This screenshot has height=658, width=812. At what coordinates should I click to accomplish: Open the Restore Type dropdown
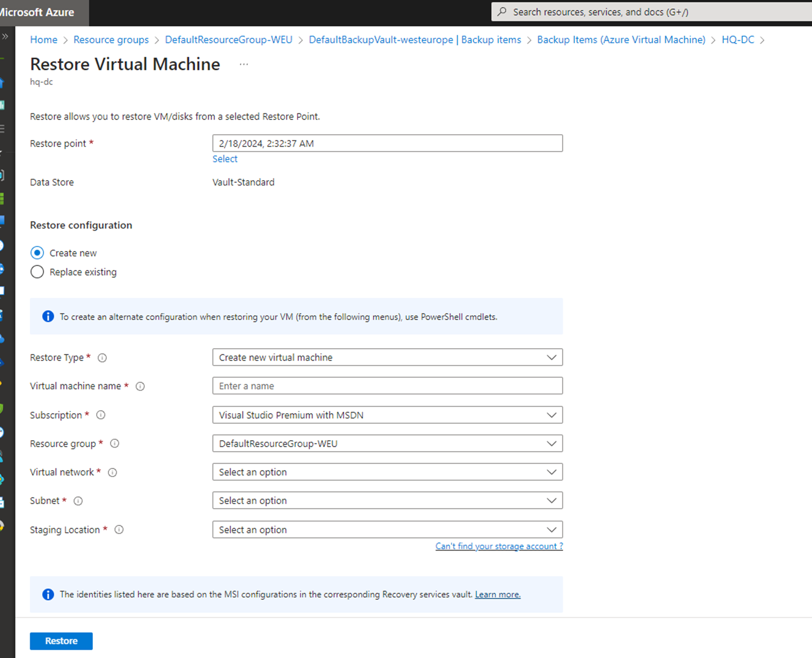click(387, 358)
